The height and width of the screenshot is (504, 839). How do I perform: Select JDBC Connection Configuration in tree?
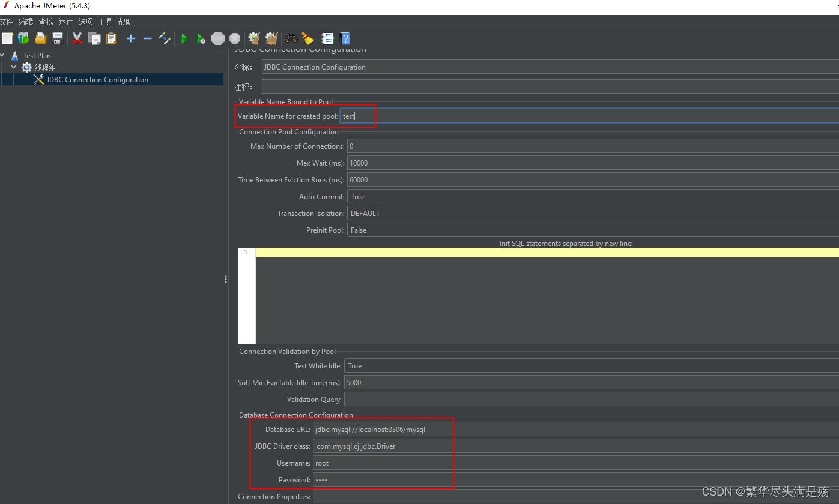(x=97, y=80)
